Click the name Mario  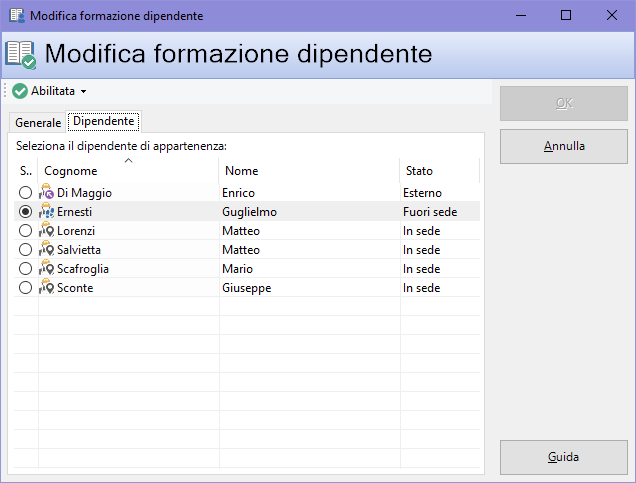[x=238, y=269]
